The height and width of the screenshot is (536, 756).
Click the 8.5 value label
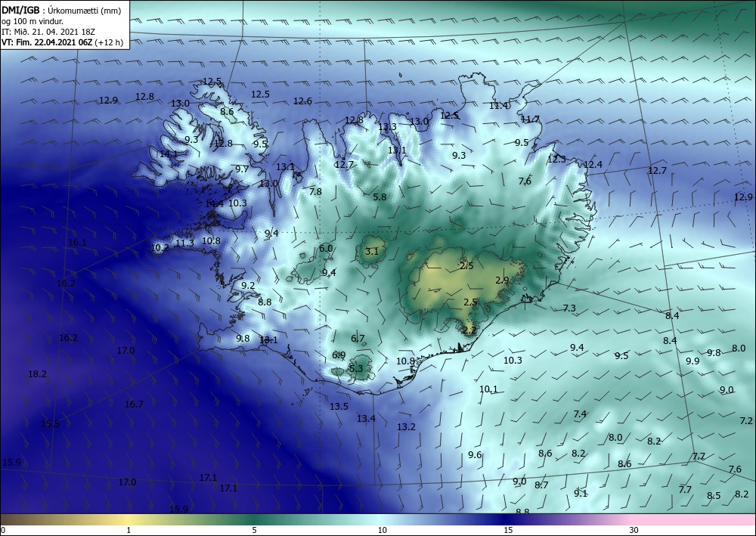[x=714, y=495]
